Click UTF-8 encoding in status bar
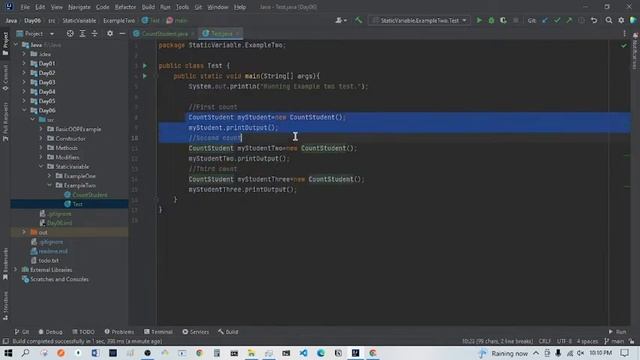 (x=564, y=341)
